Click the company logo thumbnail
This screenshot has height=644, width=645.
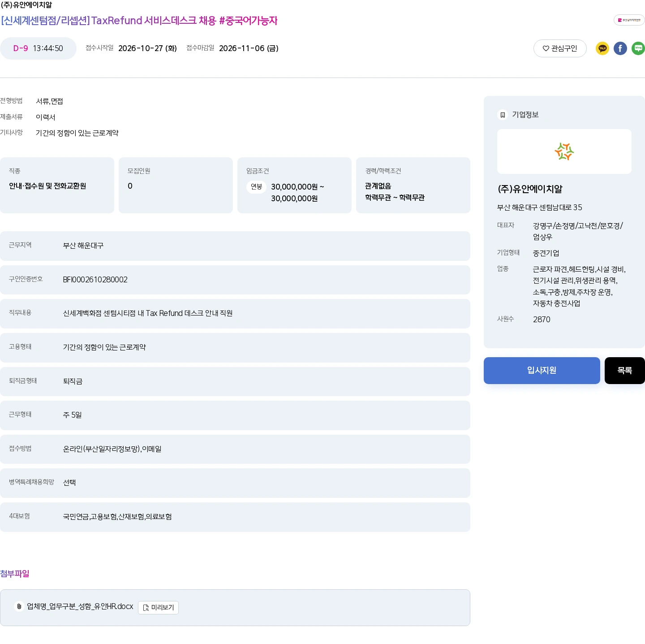tap(564, 151)
